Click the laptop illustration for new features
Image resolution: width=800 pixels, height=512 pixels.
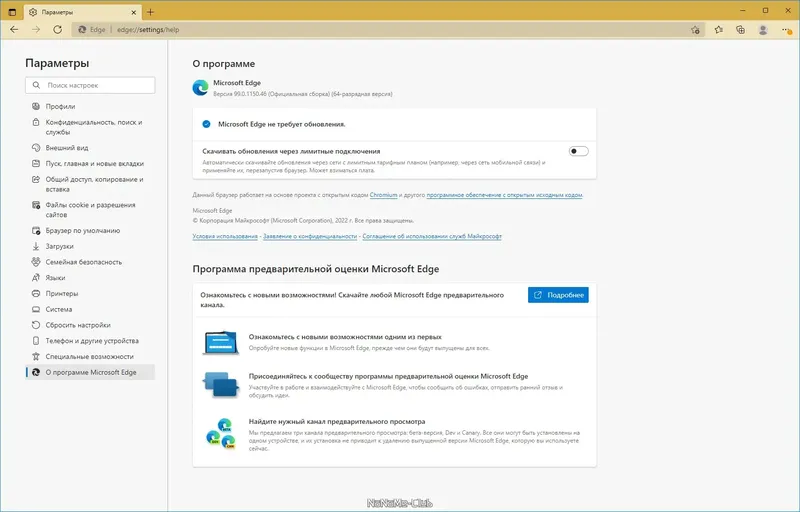pos(220,343)
